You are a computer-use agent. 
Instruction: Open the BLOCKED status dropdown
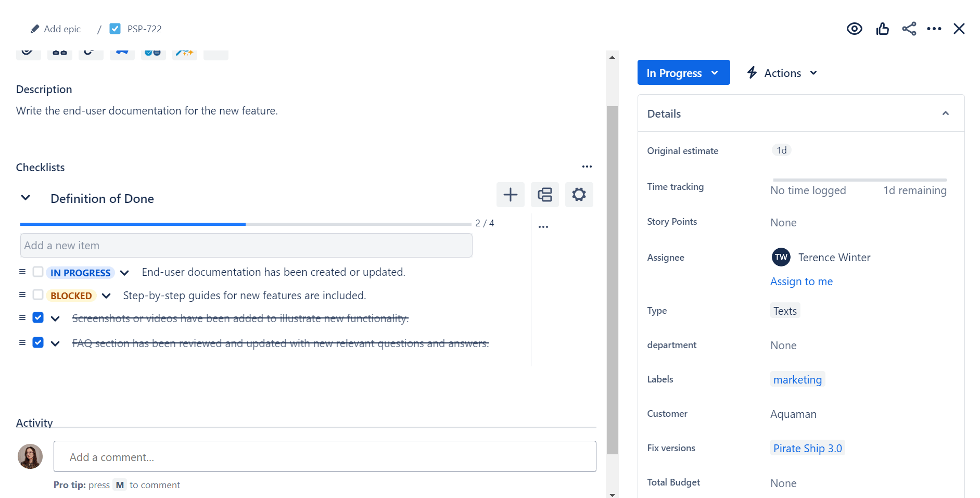[106, 295]
